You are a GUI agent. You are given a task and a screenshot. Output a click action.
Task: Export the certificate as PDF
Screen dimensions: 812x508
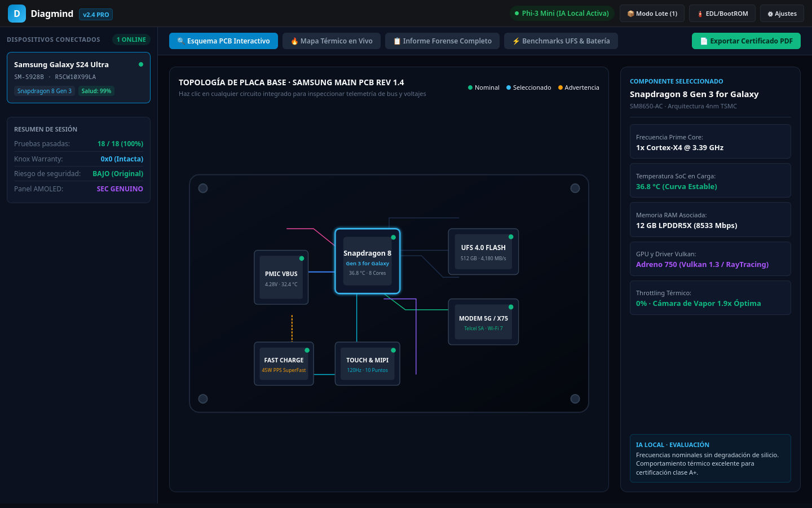tap(746, 41)
